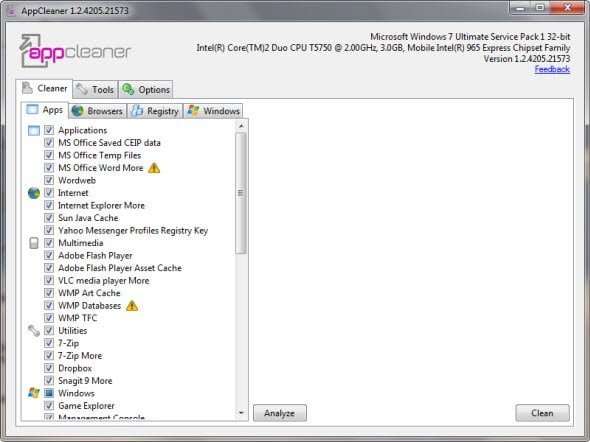Image resolution: width=590 pixels, height=442 pixels.
Task: Click the Utilities category wrench icon
Action: [34, 331]
